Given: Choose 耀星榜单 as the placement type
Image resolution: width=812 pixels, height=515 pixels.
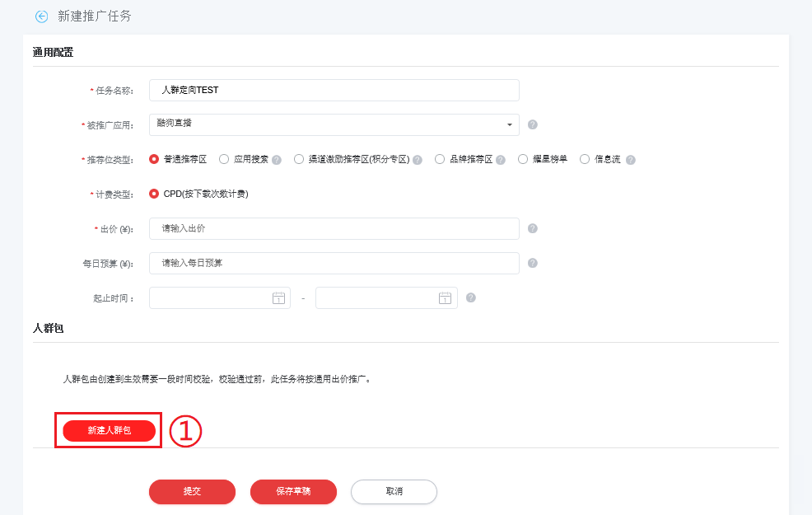Looking at the screenshot, I should point(522,158).
